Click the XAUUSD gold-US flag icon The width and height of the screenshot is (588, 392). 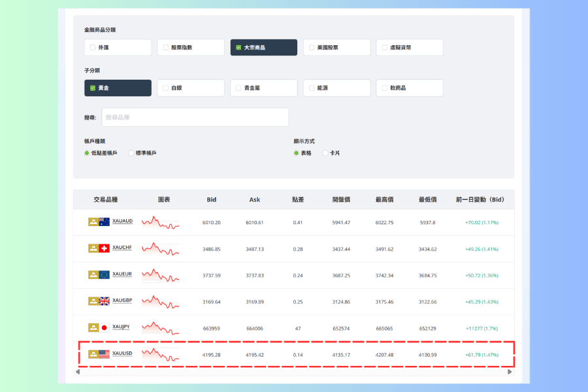[99, 354]
